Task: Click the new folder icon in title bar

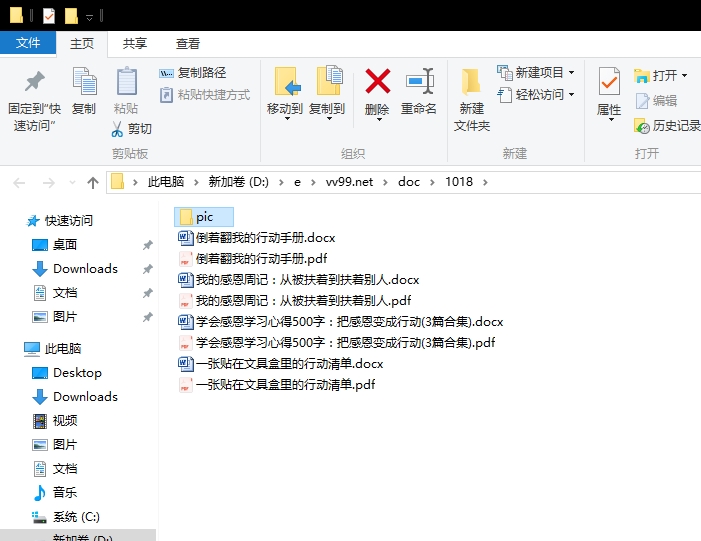Action: [71, 16]
